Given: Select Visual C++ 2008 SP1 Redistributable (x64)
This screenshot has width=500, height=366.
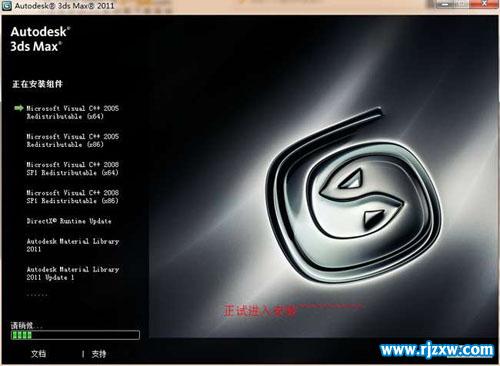Looking at the screenshot, I should [73, 168].
